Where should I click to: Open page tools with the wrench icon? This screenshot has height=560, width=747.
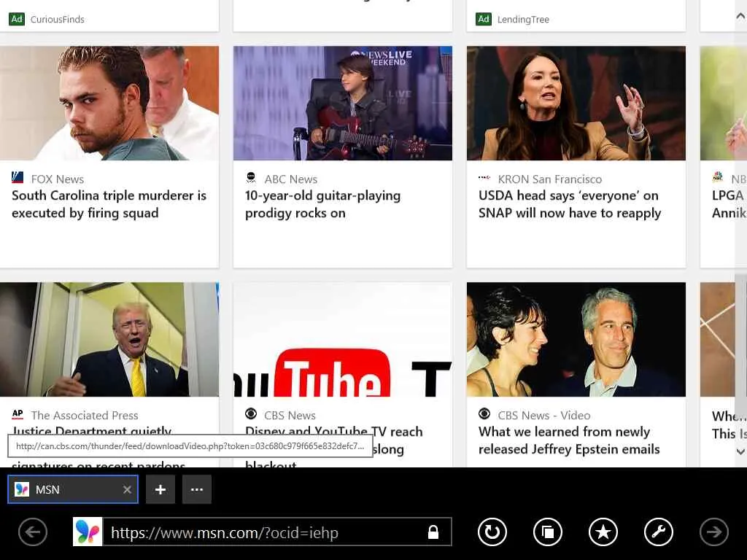click(659, 532)
